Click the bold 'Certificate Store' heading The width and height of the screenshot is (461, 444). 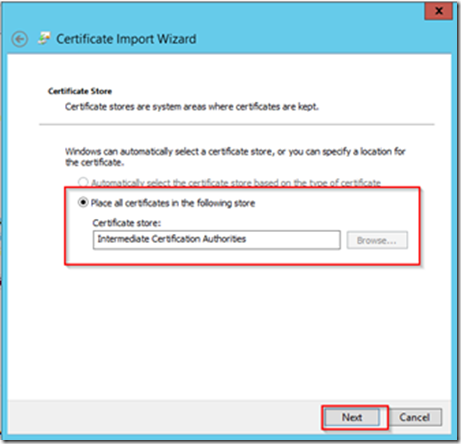[x=80, y=91]
